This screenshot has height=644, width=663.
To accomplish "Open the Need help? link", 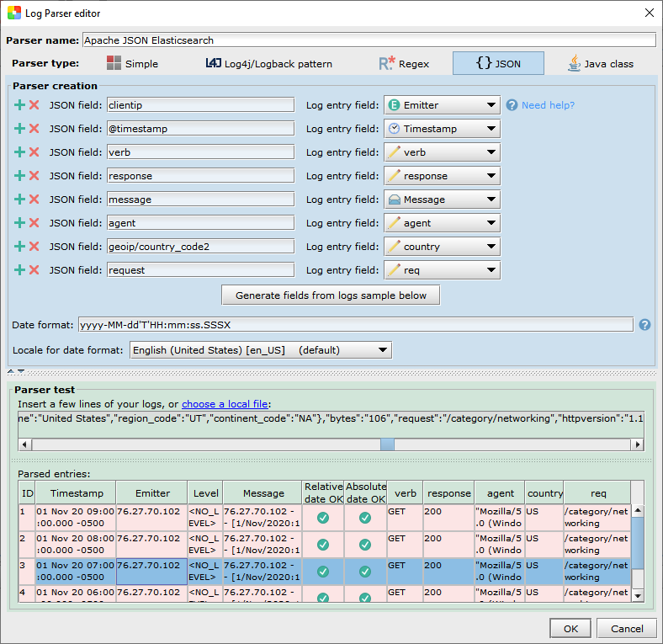I will (x=548, y=105).
